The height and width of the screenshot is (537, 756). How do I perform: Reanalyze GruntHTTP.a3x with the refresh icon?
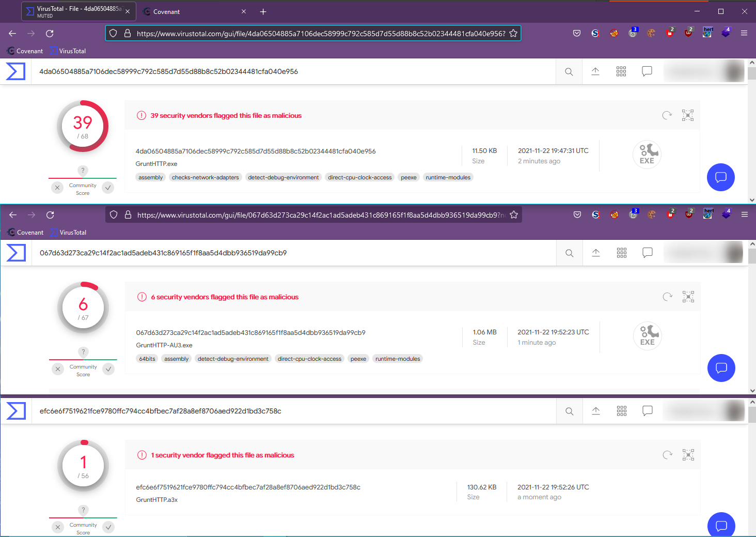(x=668, y=455)
